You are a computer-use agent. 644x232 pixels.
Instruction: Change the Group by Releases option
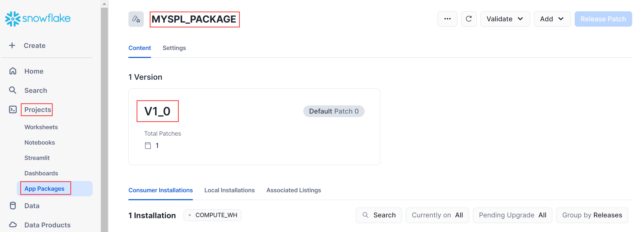(592, 215)
